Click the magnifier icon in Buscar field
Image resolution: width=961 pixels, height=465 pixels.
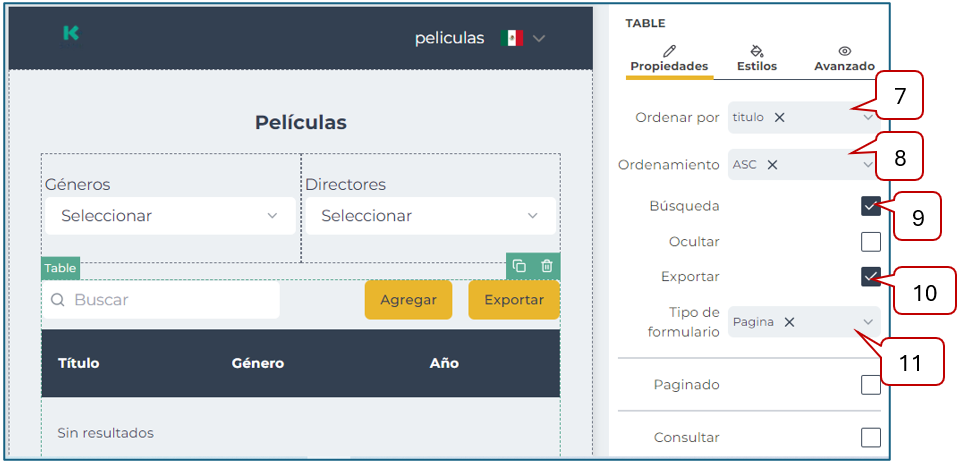click(x=58, y=300)
